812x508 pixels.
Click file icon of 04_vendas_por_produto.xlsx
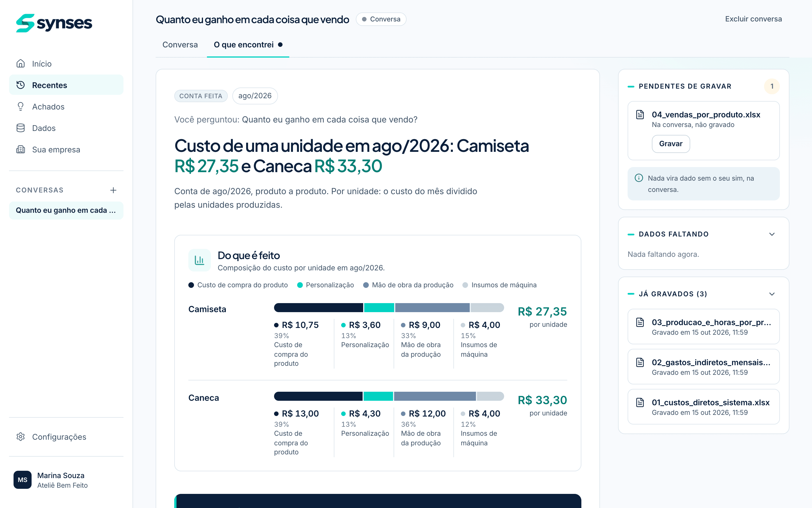pyautogui.click(x=640, y=115)
